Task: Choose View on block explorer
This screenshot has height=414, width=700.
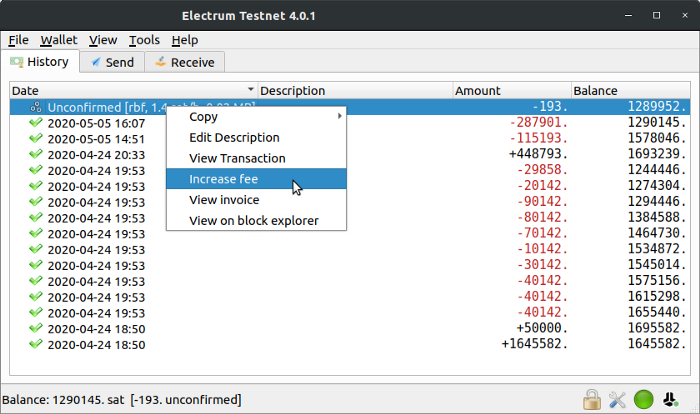Action: 256,220
